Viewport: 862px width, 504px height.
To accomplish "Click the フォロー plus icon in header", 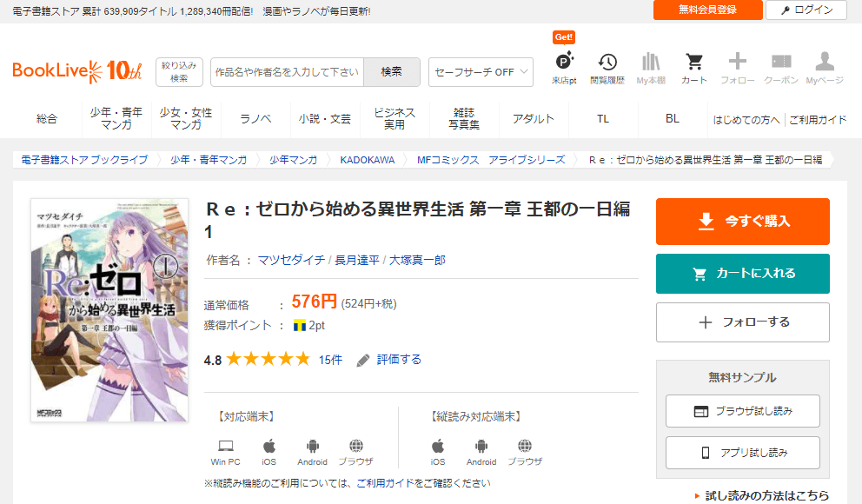I will 738,66.
